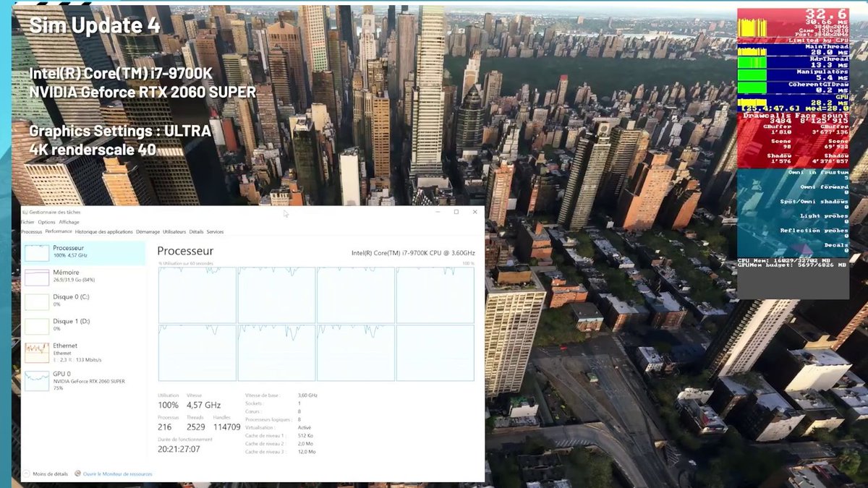Open the Options menu
Viewport: 868px width, 488px height.
[46, 222]
